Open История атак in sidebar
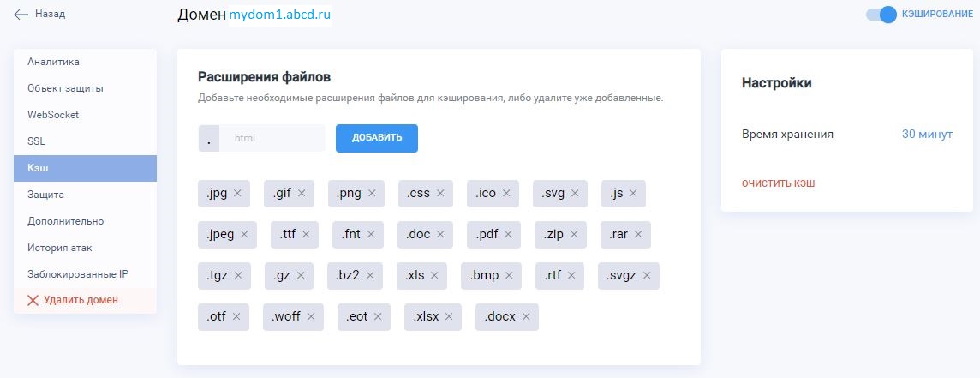This screenshot has height=378, width=980. 59,248
